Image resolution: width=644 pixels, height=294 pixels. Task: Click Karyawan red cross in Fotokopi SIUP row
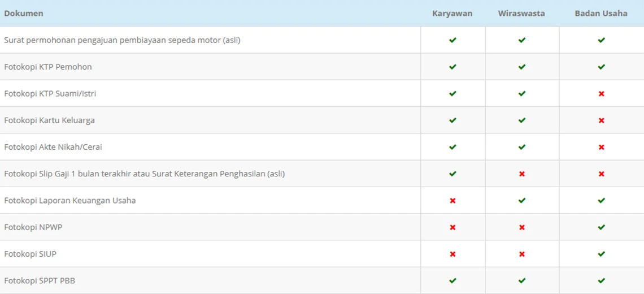tap(452, 254)
